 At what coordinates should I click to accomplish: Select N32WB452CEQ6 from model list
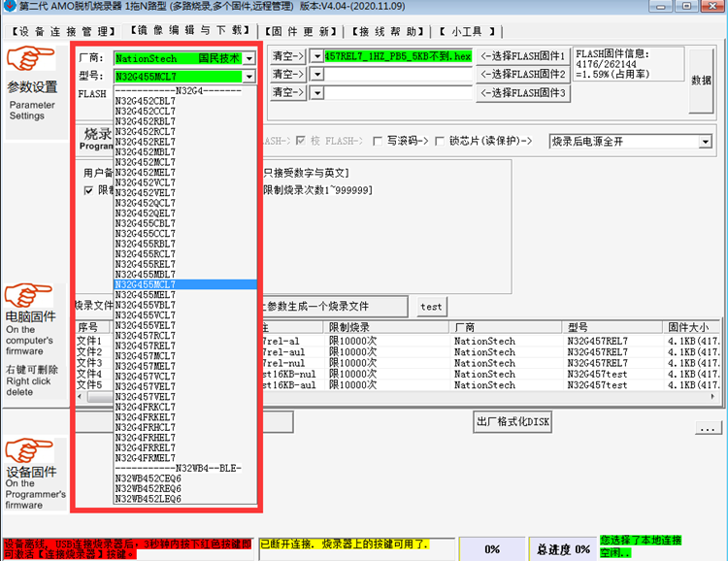[x=184, y=478]
